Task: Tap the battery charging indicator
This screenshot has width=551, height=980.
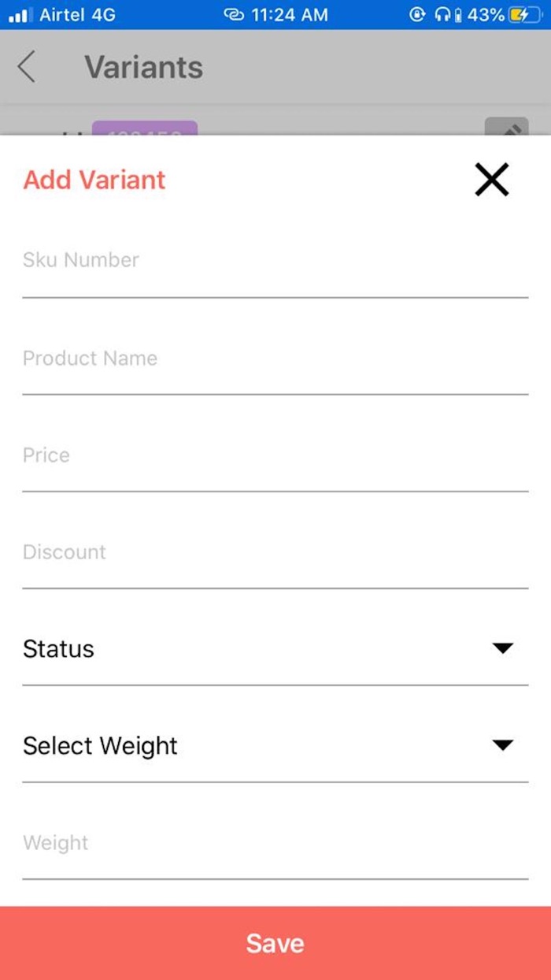Action: coord(523,14)
